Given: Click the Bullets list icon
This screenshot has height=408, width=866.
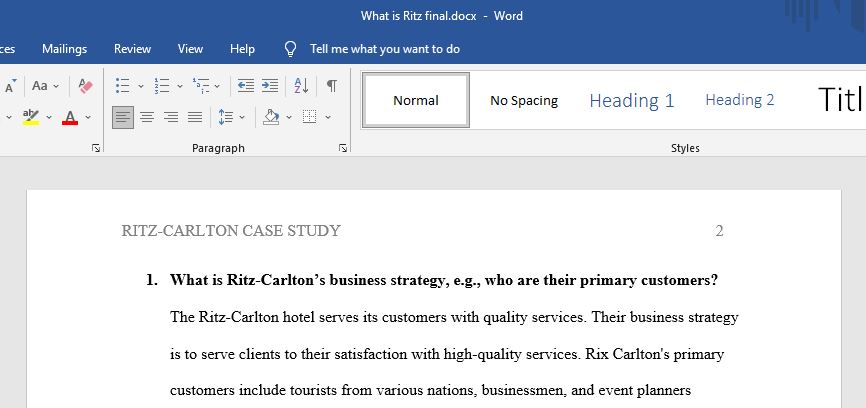Looking at the screenshot, I should 123,86.
